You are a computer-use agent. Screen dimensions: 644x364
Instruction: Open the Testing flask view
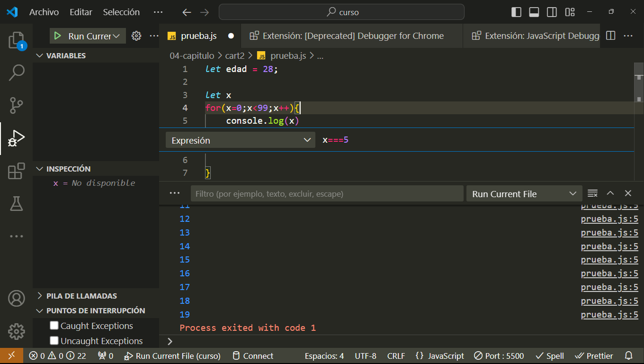[x=17, y=203]
